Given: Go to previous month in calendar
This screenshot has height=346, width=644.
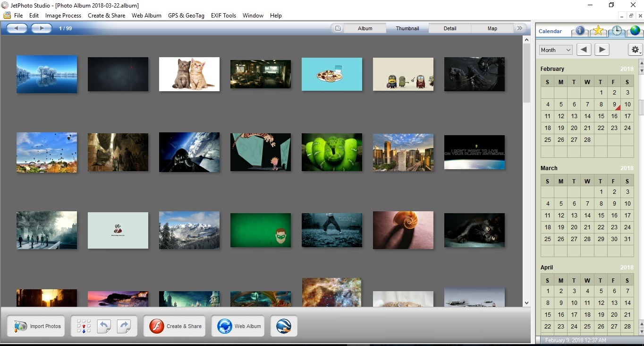Looking at the screenshot, I should coord(584,50).
